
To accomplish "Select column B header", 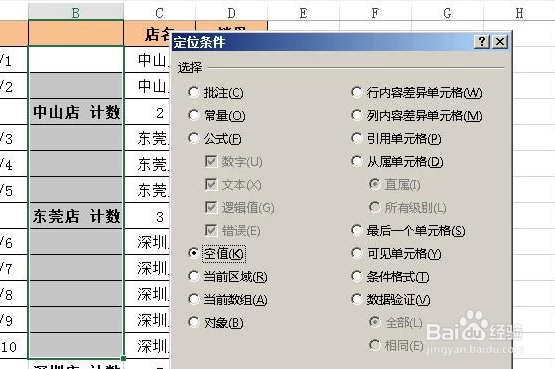I will tap(76, 13).
